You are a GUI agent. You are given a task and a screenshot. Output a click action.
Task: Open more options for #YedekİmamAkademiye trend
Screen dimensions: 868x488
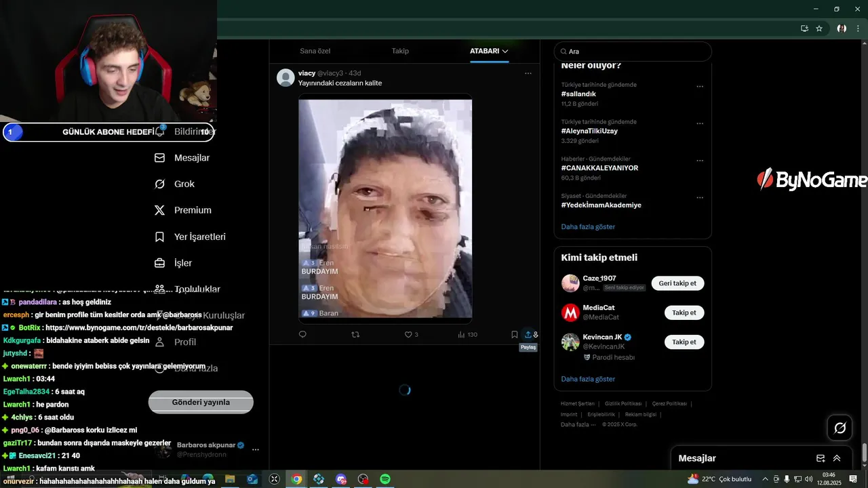700,198
